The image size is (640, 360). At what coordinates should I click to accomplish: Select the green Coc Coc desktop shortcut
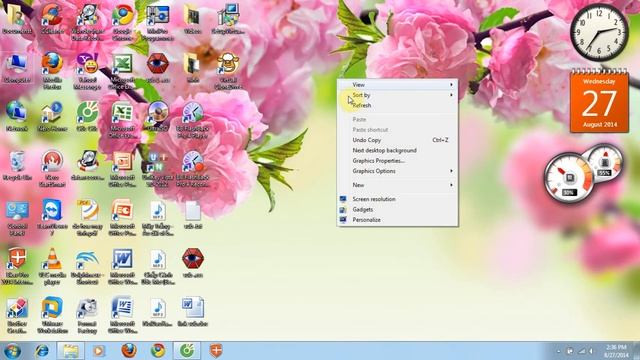point(87,116)
